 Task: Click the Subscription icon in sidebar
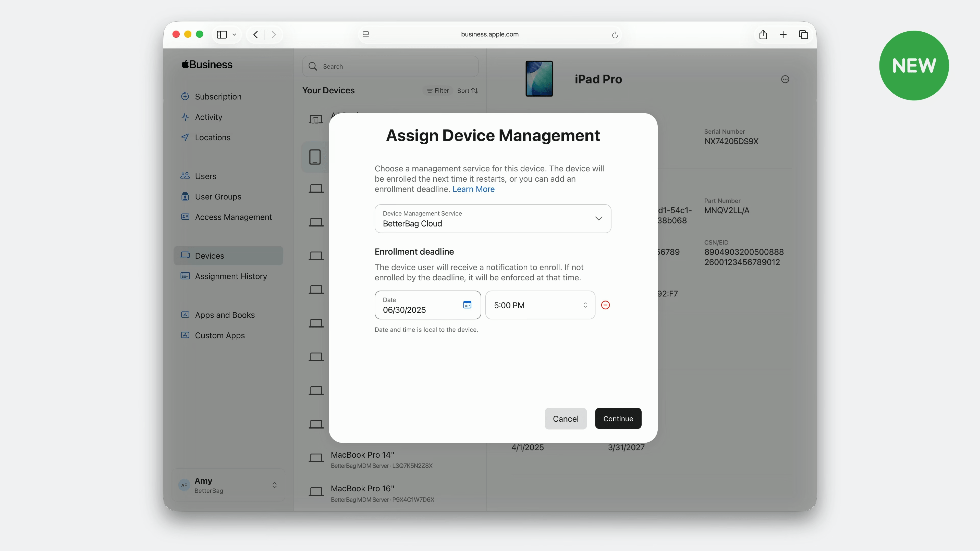(x=185, y=96)
